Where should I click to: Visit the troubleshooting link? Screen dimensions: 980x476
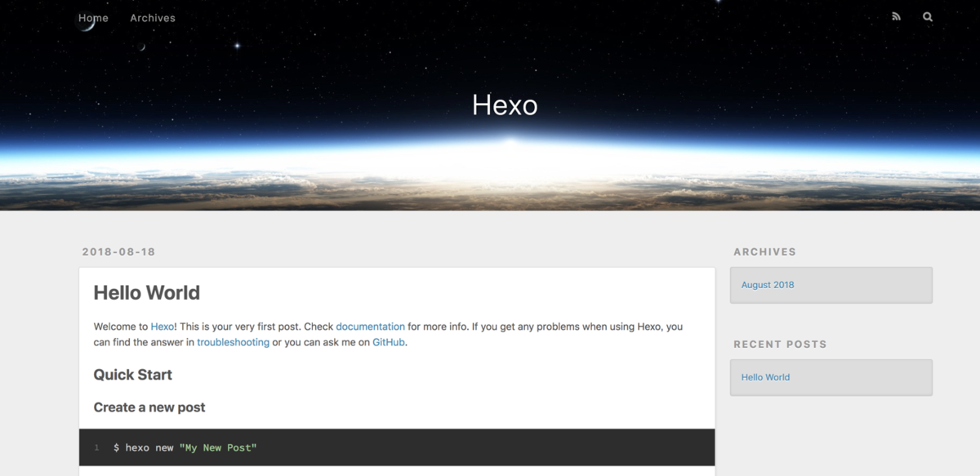pos(233,342)
